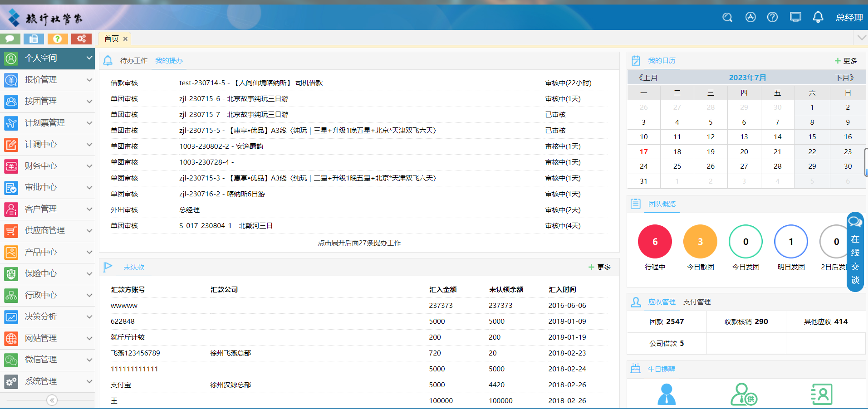This screenshot has width=868, height=409.
Task: Expand the 客户管理 chevron
Action: [89, 209]
